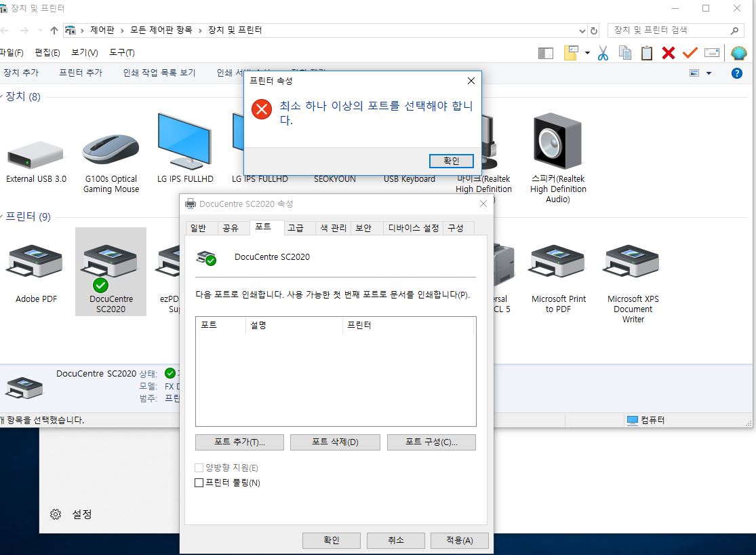Toggle the preview pane icon on the toolbar
The height and width of the screenshot is (555, 756).
click(x=545, y=52)
